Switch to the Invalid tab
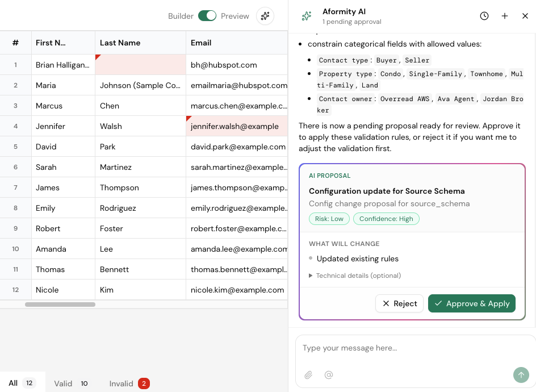This screenshot has width=536, height=392. tap(129, 383)
